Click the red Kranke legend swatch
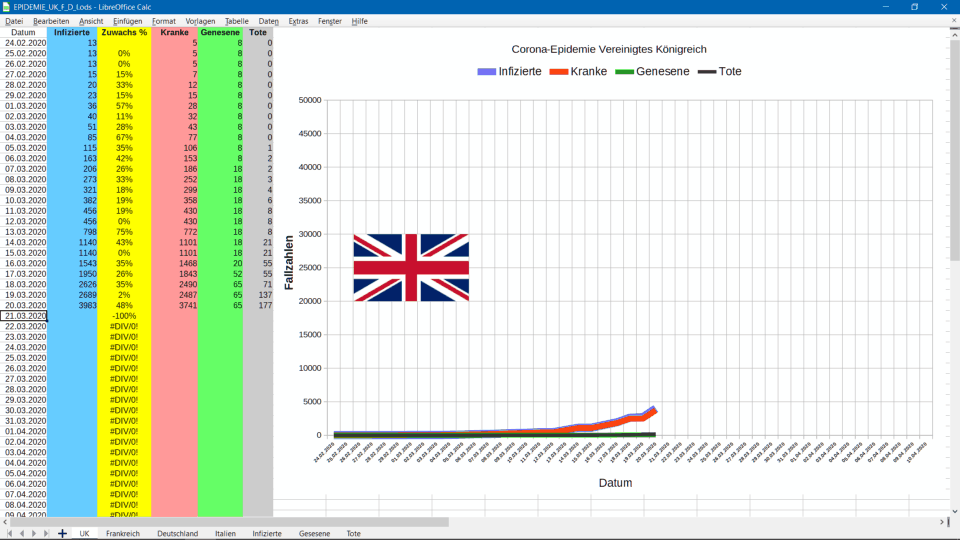The image size is (960, 540). 558,72
